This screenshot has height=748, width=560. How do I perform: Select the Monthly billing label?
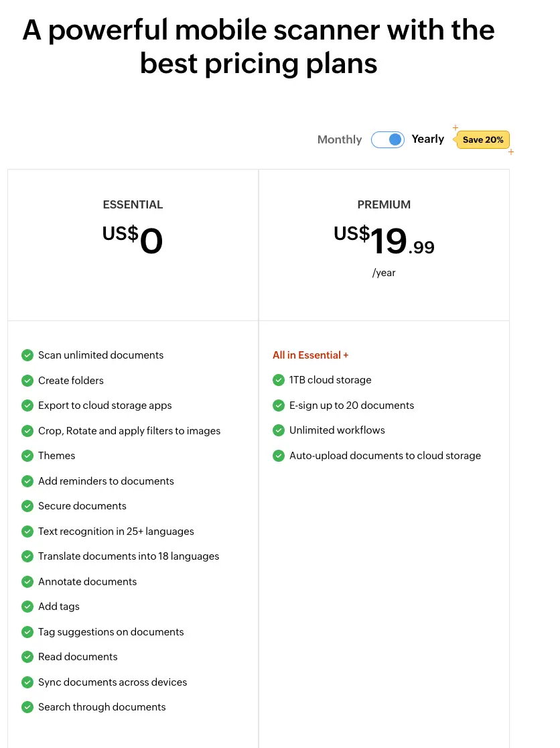(x=340, y=139)
